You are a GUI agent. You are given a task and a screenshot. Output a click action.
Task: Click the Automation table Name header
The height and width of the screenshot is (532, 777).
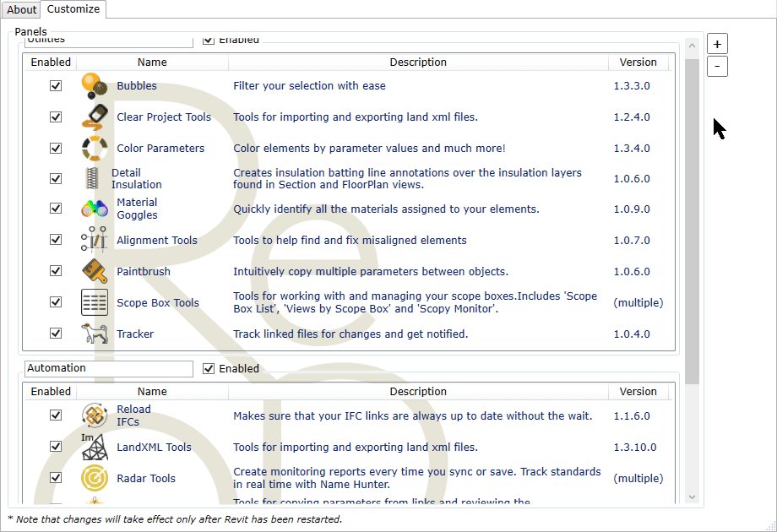pyautogui.click(x=152, y=391)
